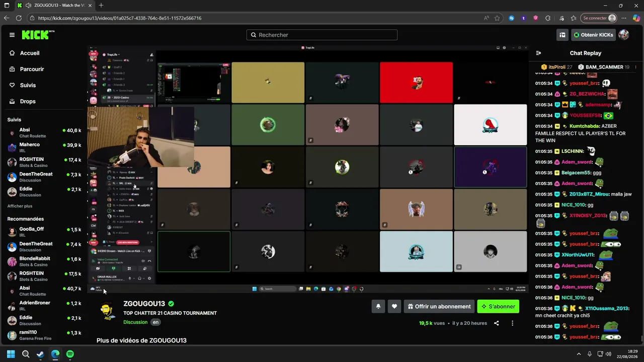Screen dimensions: 644x362
Task: Open rami110 Garena Free Fire channel
Action: click(x=43, y=335)
